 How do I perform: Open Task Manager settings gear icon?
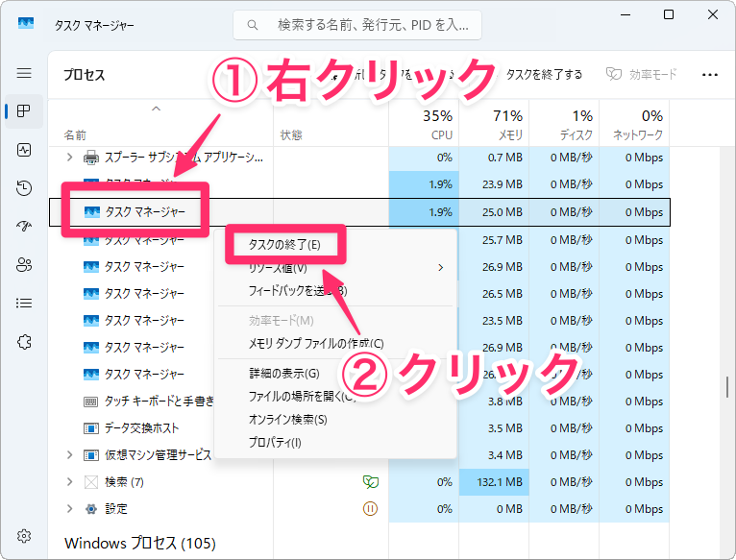(24, 536)
